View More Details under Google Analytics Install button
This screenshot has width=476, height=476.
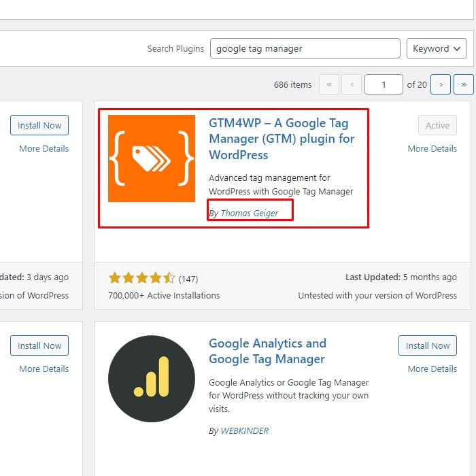pos(432,369)
